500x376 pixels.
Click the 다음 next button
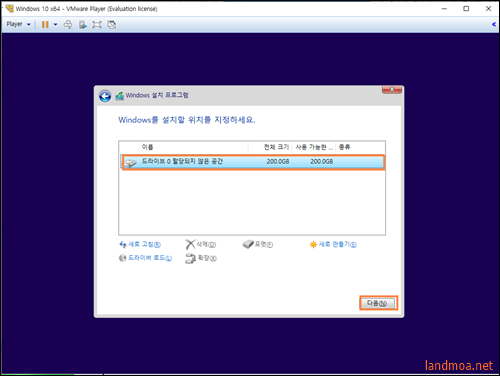[x=378, y=303]
